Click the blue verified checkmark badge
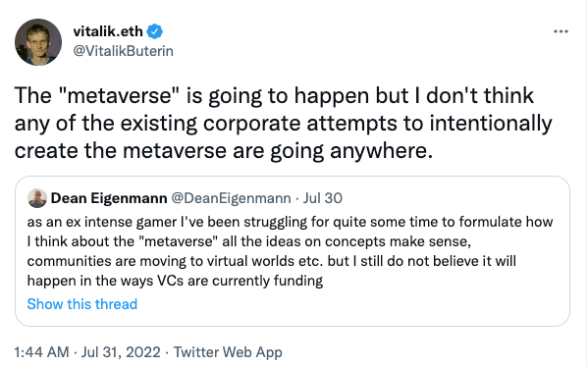This screenshot has height=366, width=588. point(154,31)
